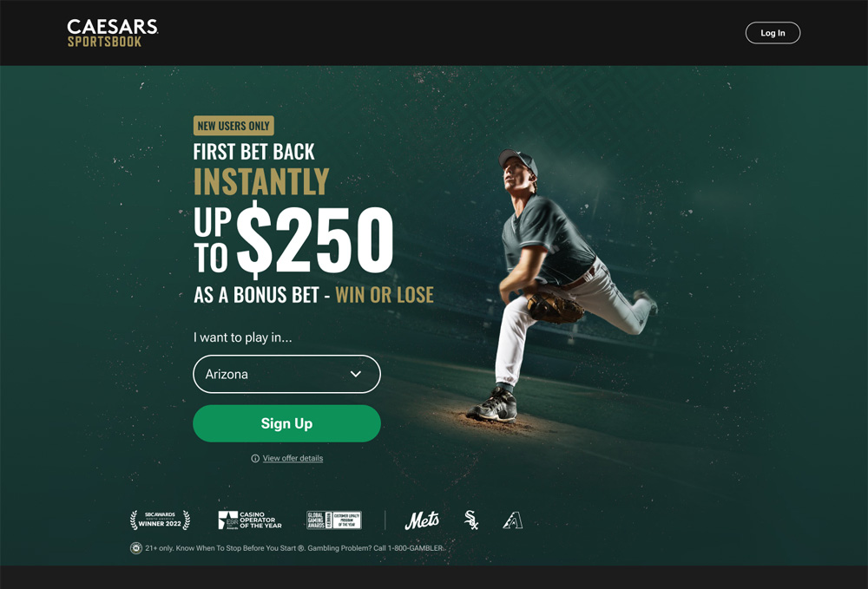Click the New Users Only badge
This screenshot has height=589, width=868.
(x=233, y=126)
